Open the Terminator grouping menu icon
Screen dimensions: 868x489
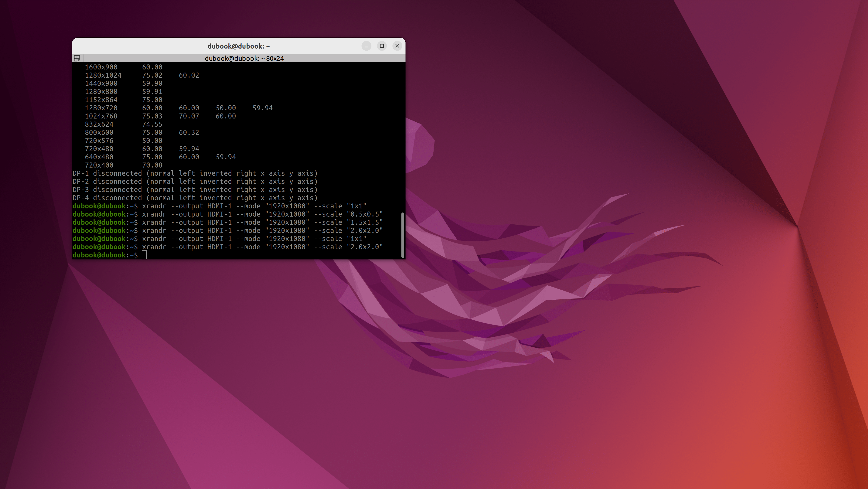[77, 58]
